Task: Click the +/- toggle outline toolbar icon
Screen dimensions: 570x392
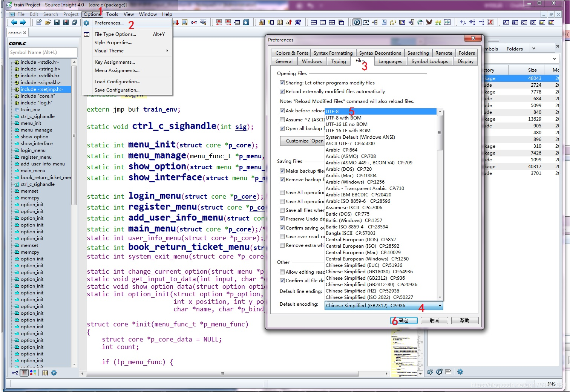Action: point(463,22)
